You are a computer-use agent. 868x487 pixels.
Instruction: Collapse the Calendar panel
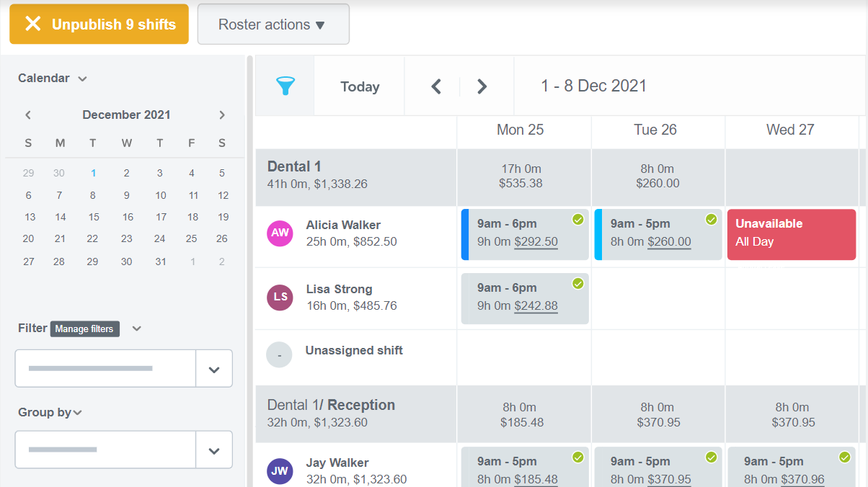point(81,78)
